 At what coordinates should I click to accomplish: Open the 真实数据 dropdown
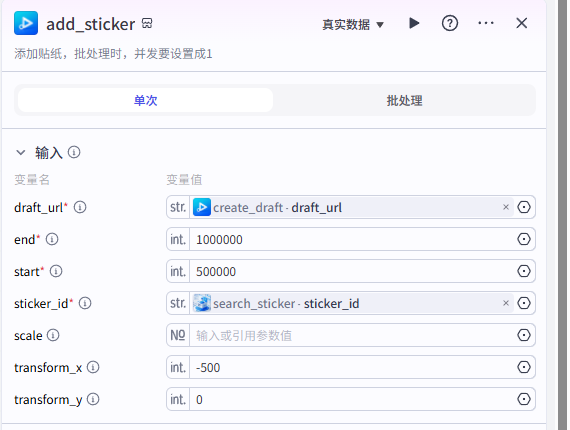point(353,24)
